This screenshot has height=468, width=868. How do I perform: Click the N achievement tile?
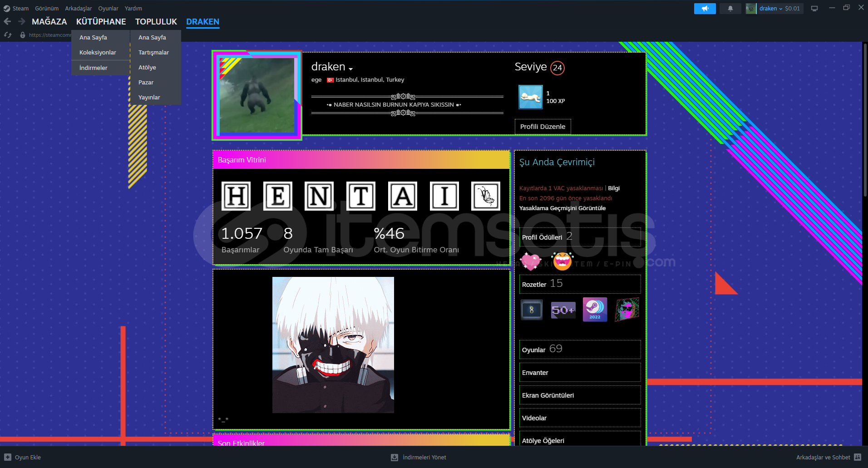319,196
